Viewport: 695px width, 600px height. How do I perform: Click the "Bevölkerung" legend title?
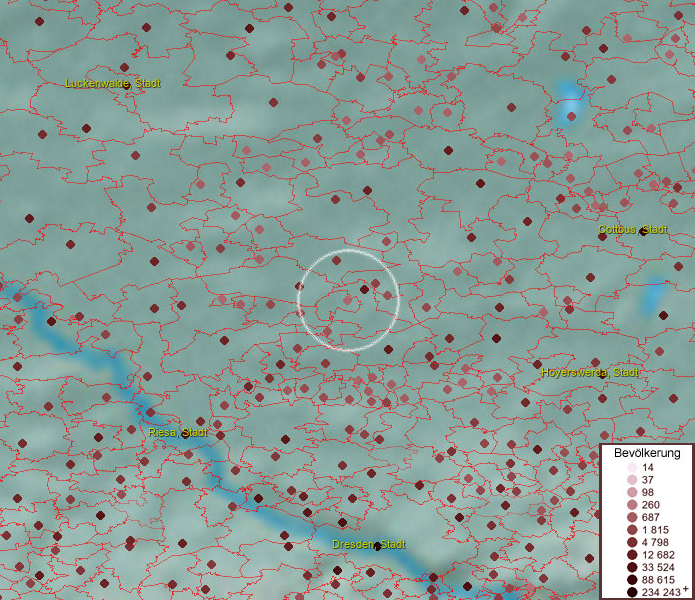click(x=647, y=453)
